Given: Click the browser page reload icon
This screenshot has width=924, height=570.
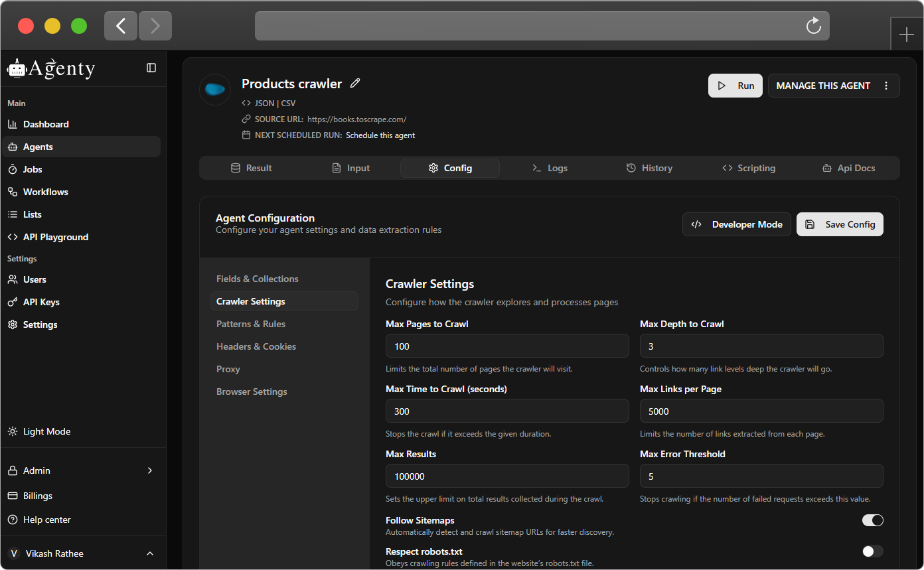Looking at the screenshot, I should pos(813,26).
